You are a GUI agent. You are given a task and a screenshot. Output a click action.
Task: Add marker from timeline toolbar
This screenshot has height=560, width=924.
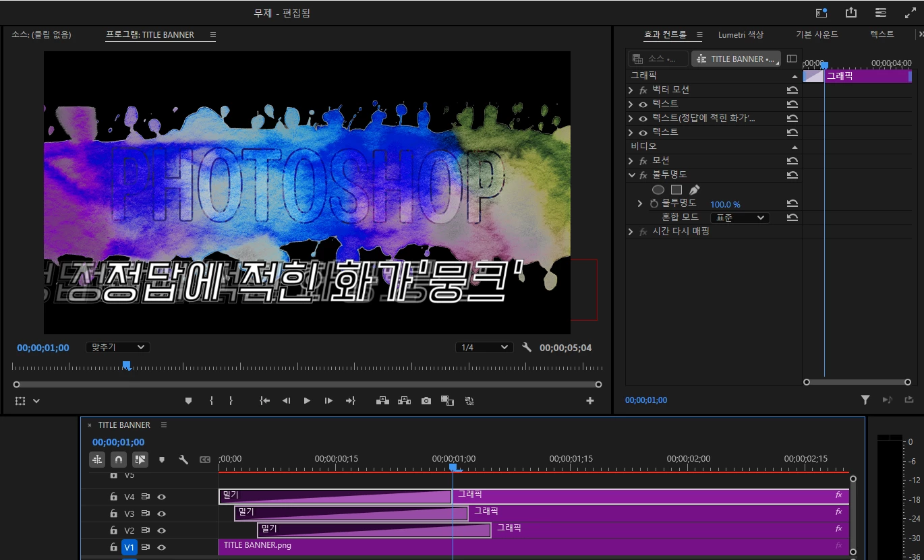tap(162, 460)
